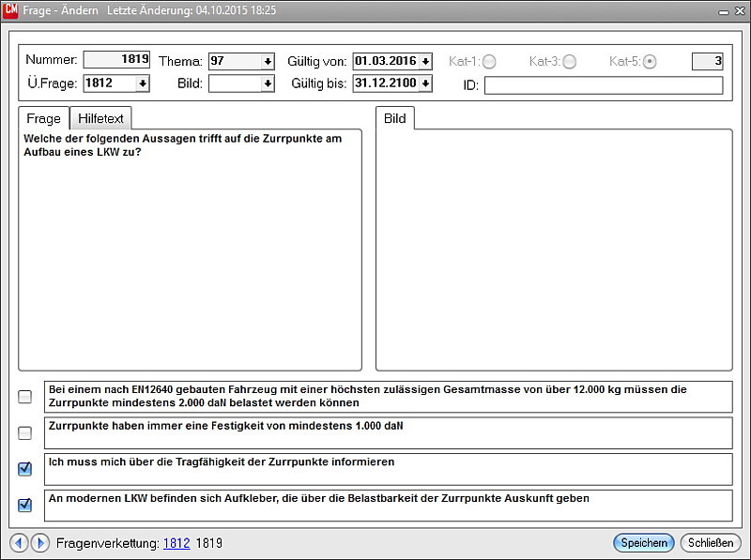The image size is (751, 560).
Task: Tick checkbox for 1.000 daN Festigkeit answer
Action: click(25, 432)
